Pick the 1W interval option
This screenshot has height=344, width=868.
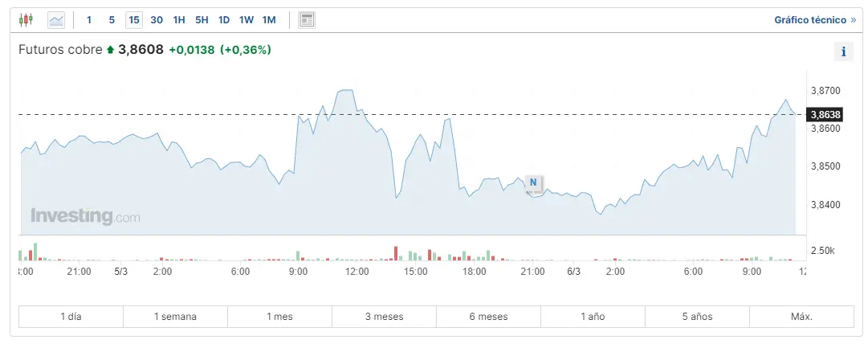[x=246, y=19]
